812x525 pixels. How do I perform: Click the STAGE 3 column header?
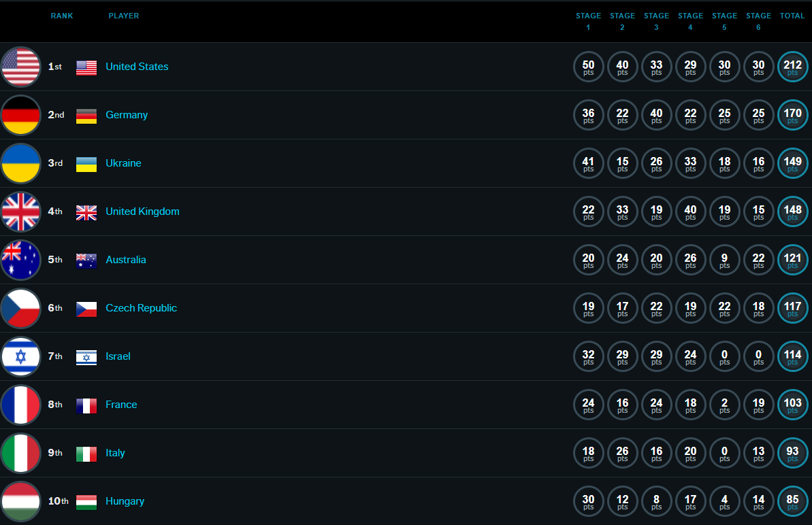[x=657, y=21]
